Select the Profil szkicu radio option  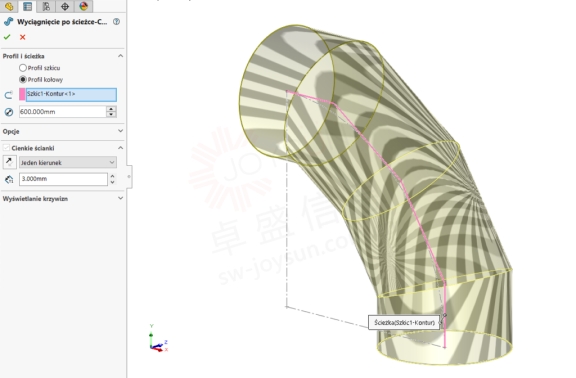(x=23, y=68)
